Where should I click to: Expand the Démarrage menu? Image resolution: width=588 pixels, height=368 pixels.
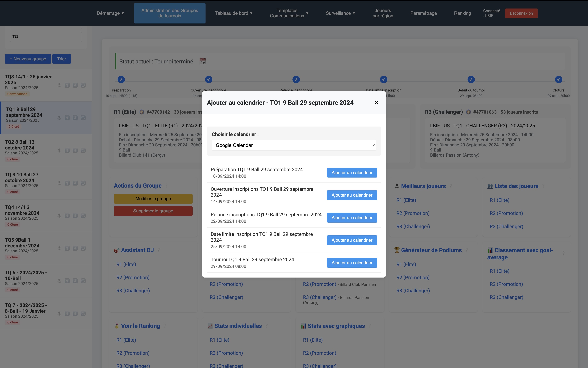[x=110, y=13]
